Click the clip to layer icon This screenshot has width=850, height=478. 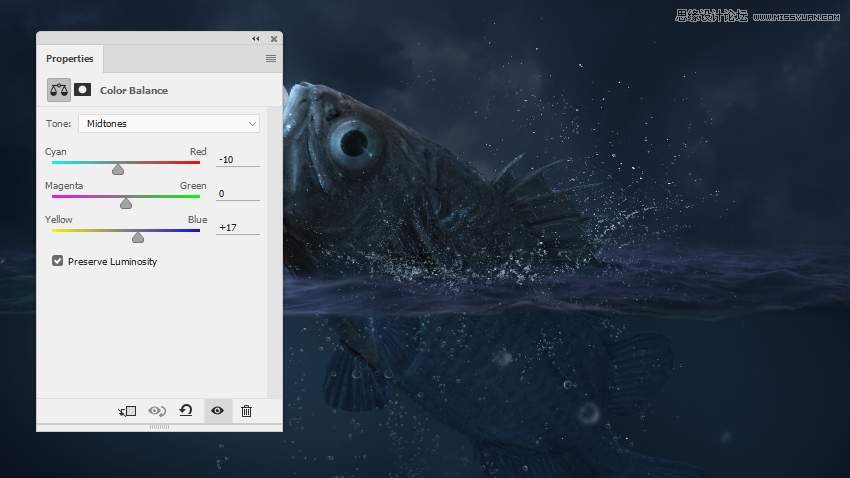(x=127, y=411)
